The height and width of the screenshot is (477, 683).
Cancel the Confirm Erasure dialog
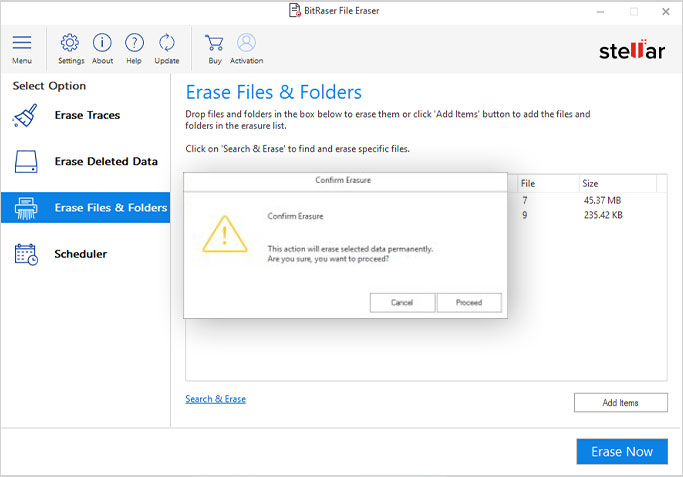(402, 302)
